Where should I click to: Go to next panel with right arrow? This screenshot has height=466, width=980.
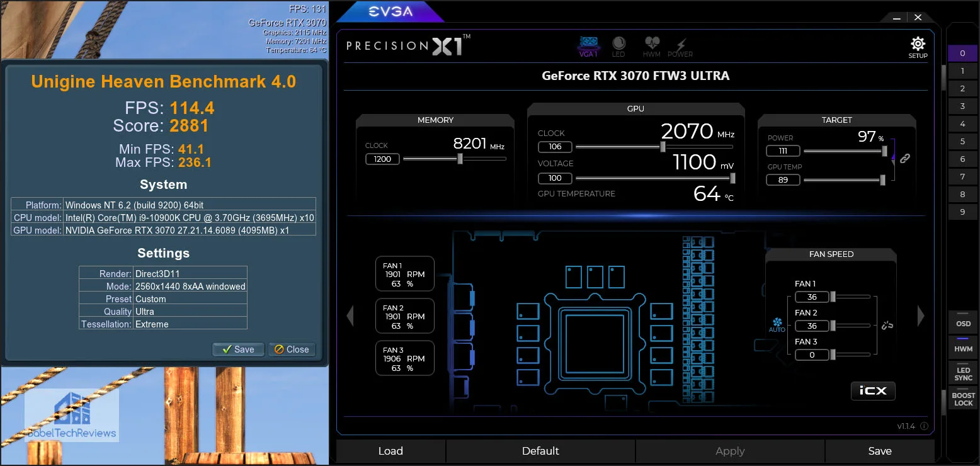pyautogui.click(x=921, y=315)
